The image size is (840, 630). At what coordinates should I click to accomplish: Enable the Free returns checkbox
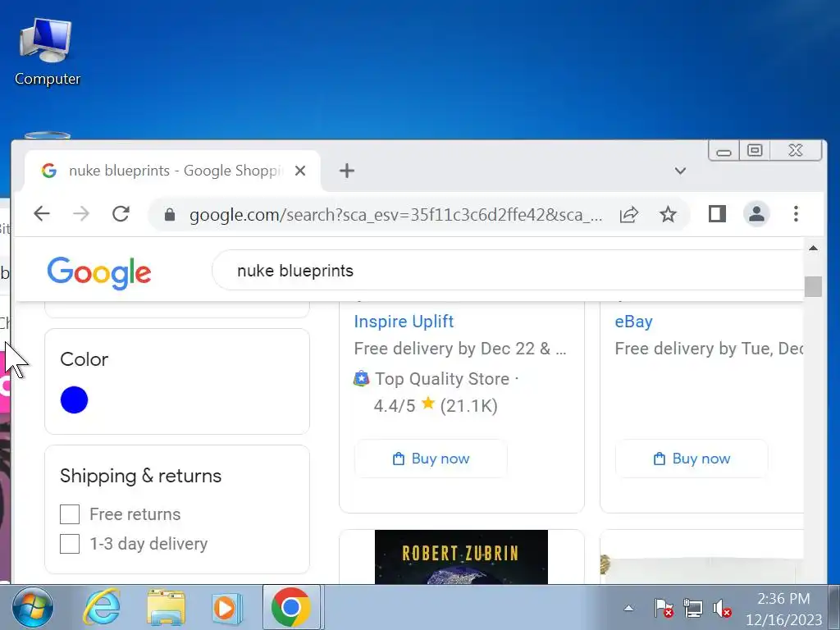70,514
